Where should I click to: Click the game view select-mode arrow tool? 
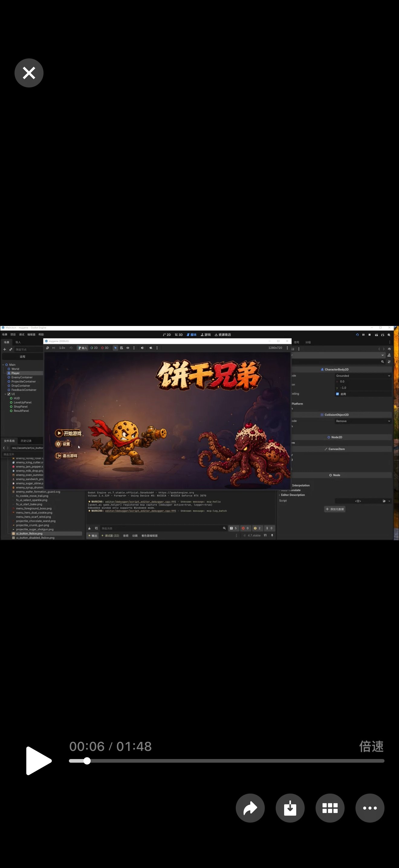115,348
